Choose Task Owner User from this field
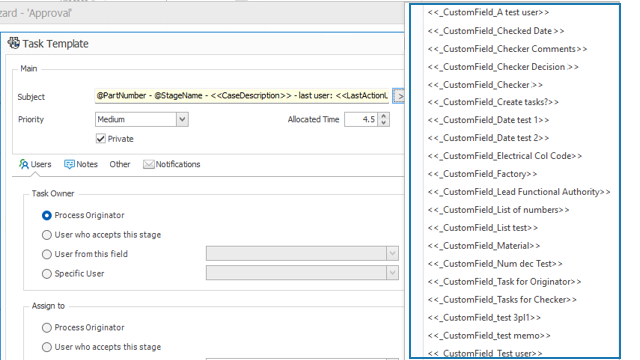640x360 pixels. point(47,254)
